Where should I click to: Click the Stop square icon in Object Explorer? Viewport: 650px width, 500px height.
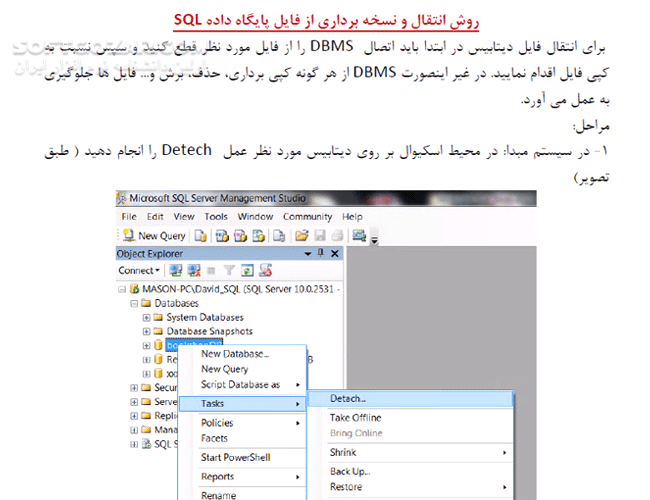211,271
